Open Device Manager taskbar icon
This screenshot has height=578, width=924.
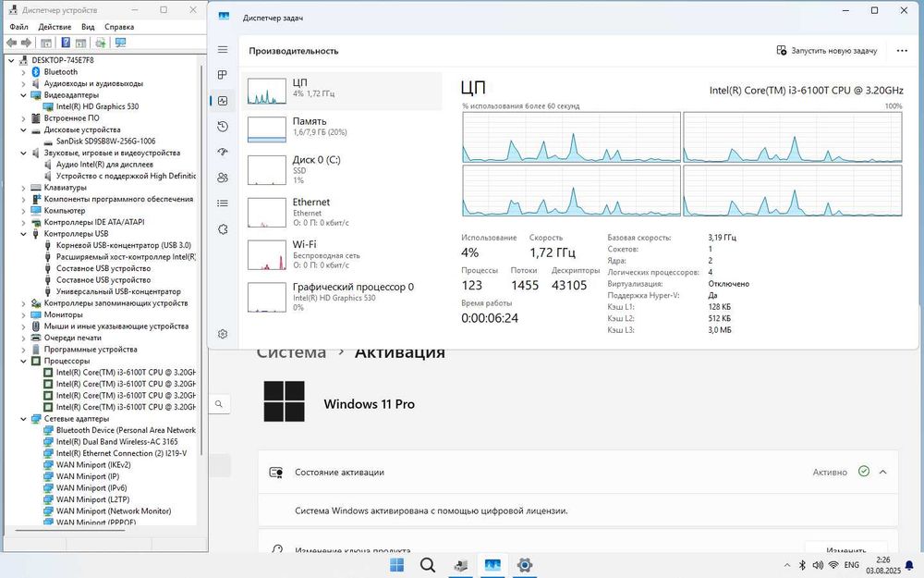(461, 565)
